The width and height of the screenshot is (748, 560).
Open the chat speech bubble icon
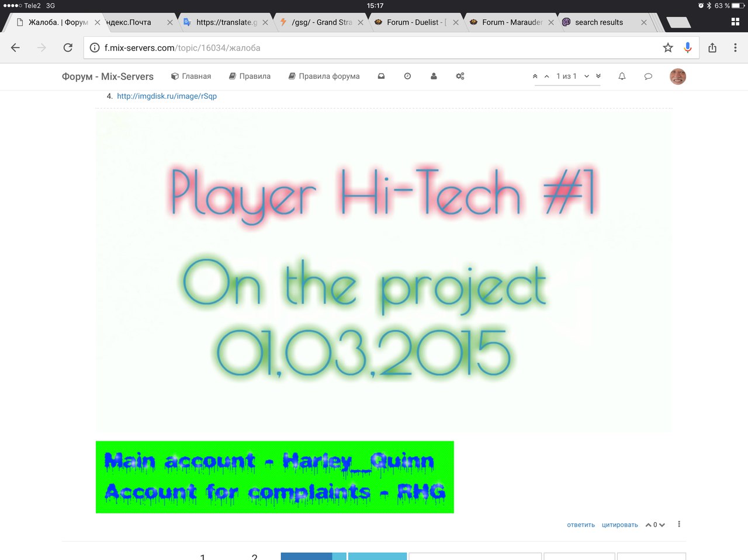(x=648, y=76)
